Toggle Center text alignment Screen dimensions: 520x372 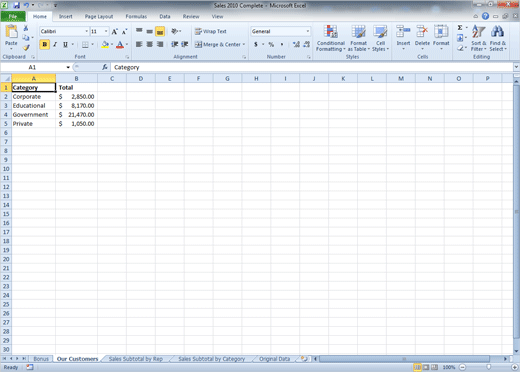coord(150,44)
